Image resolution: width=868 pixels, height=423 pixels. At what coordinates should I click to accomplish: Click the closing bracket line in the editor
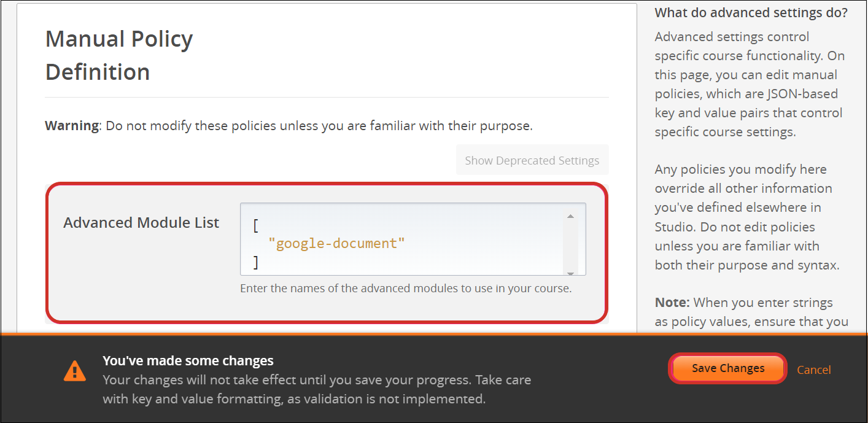pos(256,262)
